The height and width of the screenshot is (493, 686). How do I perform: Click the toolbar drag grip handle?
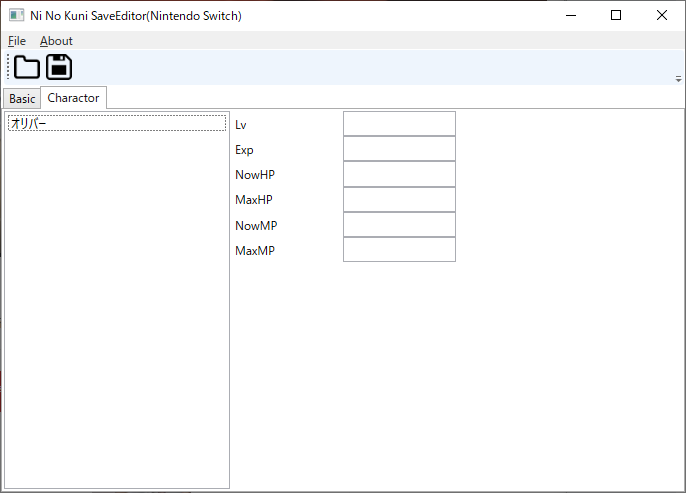point(8,67)
